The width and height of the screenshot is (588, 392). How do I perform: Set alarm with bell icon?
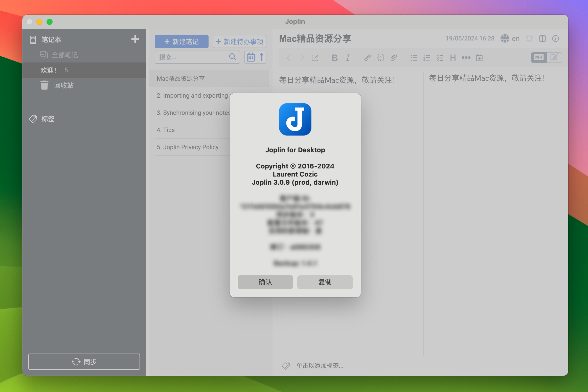(529, 38)
